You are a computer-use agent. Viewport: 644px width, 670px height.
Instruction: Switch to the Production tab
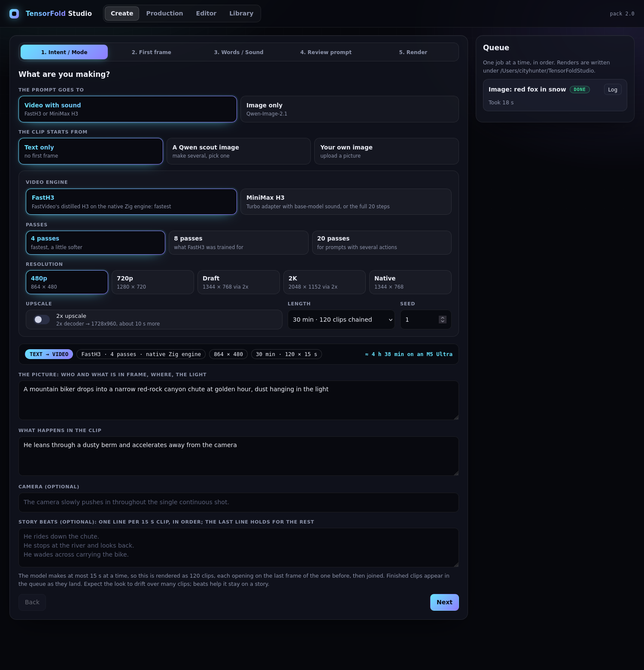click(x=164, y=13)
